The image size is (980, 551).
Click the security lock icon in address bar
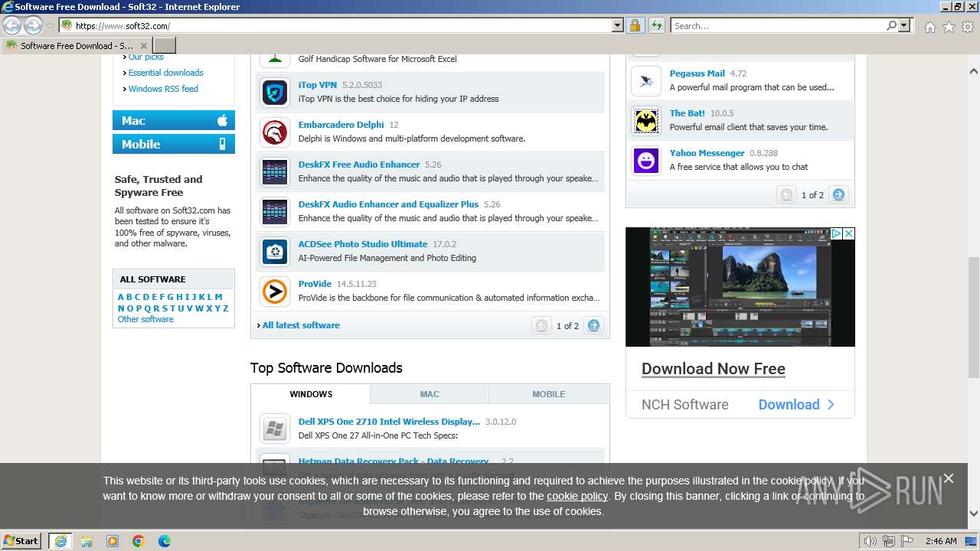click(x=635, y=26)
